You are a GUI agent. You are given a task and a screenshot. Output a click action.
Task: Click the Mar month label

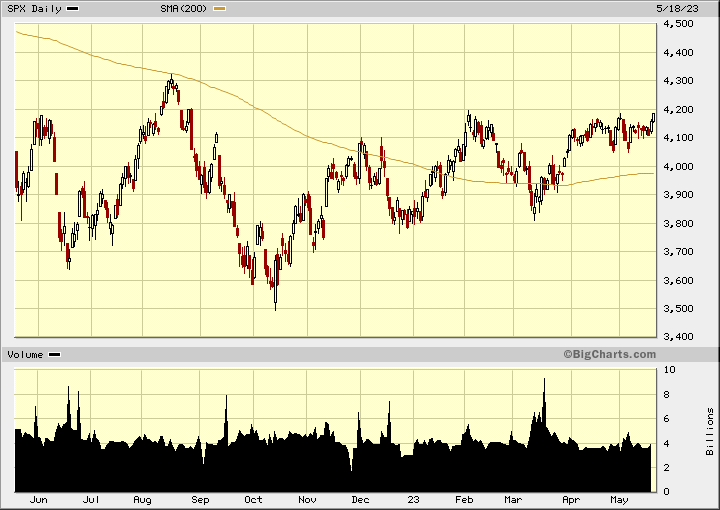click(x=513, y=500)
